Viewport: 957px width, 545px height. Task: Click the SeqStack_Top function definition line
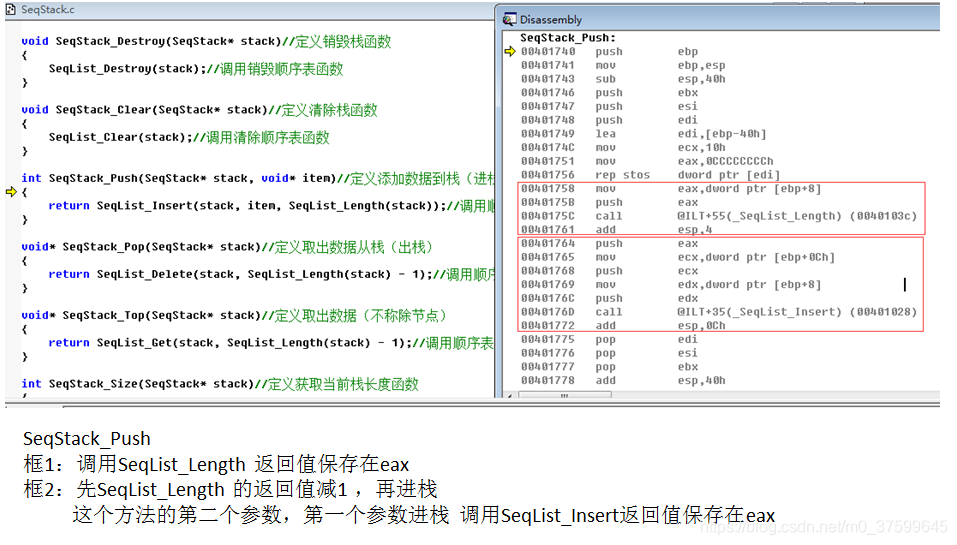pyautogui.click(x=234, y=316)
